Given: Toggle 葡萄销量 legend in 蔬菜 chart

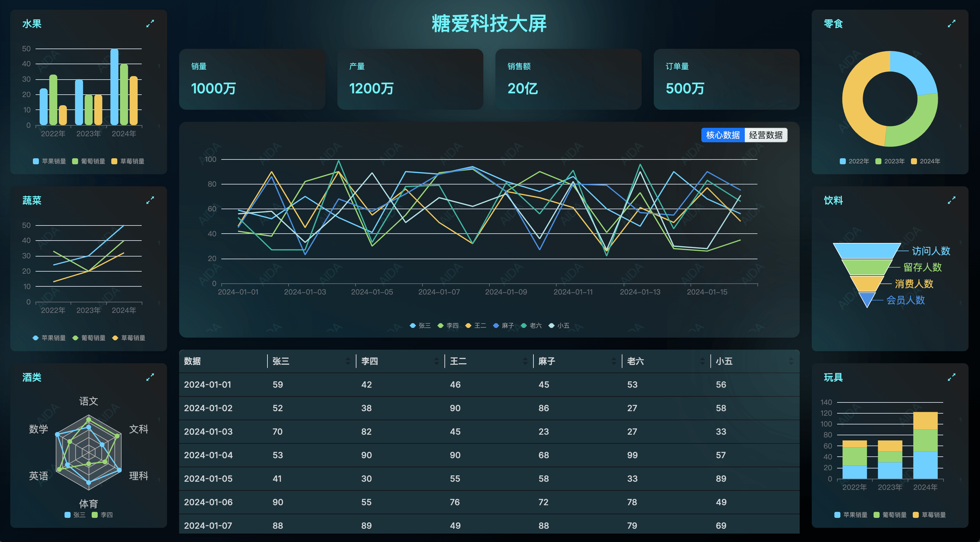Looking at the screenshot, I should pos(89,338).
